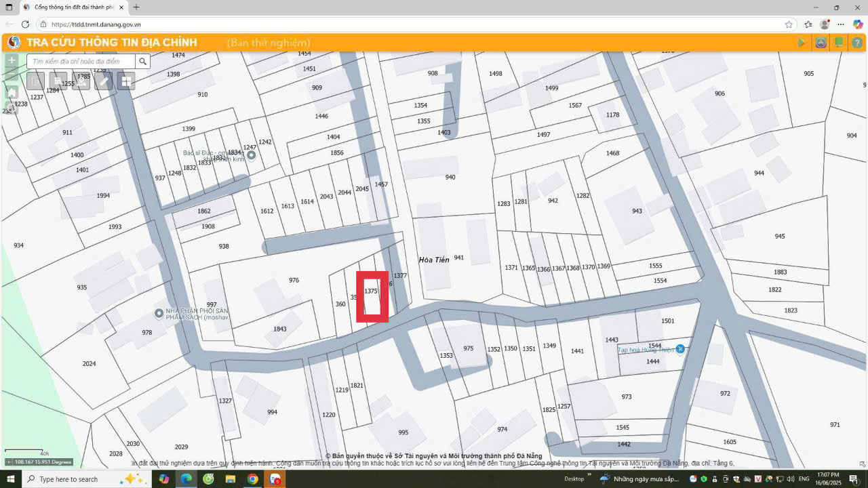Add this page to favorites star
Image resolution: width=868 pixels, height=488 pixels.
click(x=789, y=24)
